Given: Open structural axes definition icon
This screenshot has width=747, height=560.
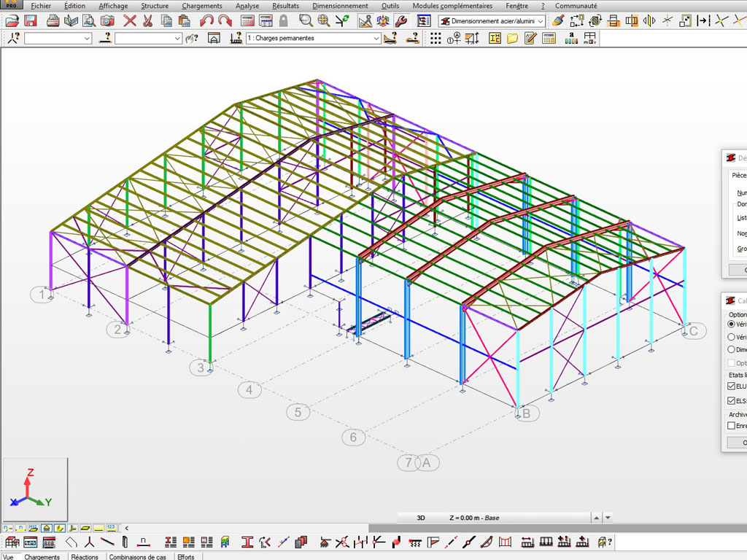Looking at the screenshot, I should tap(454, 38).
